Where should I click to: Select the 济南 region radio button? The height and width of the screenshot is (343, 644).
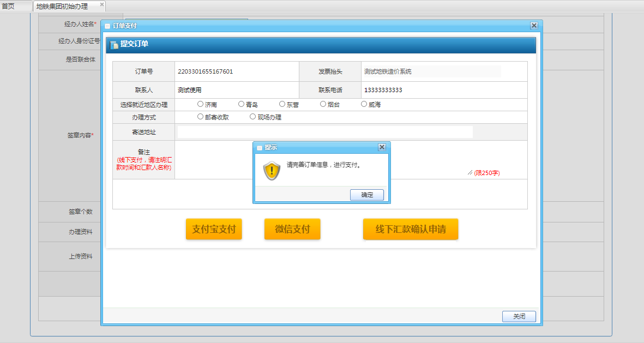200,104
